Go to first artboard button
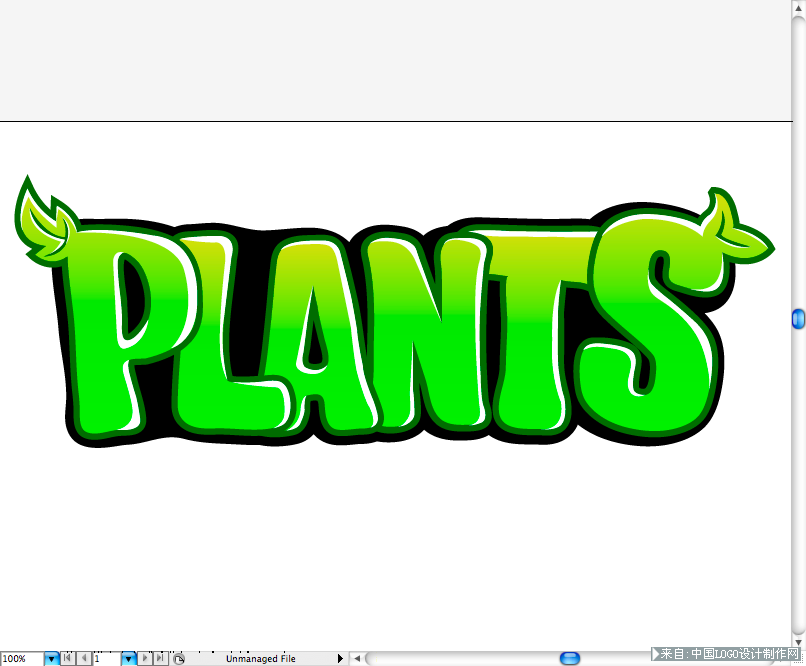Viewport: 806px width, 666px height. tap(68, 658)
